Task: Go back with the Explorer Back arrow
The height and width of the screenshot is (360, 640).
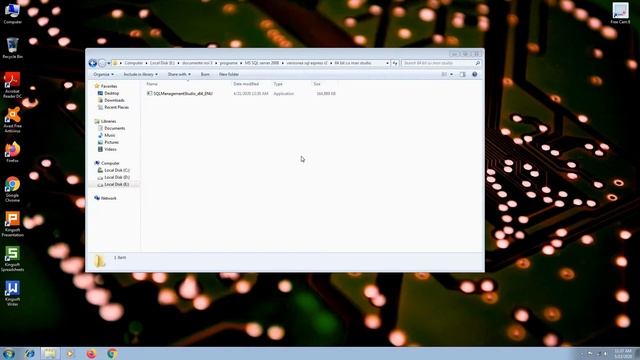Action: coord(93,63)
